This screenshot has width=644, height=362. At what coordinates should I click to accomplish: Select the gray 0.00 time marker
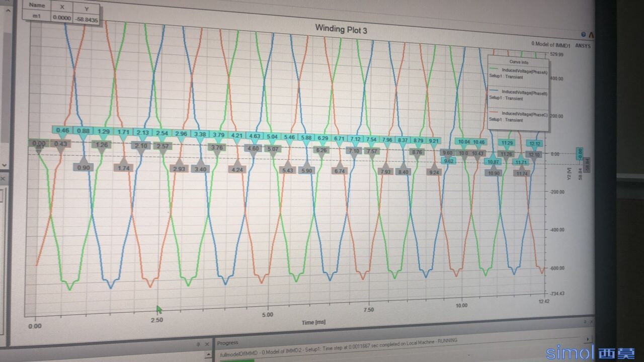tap(38, 143)
